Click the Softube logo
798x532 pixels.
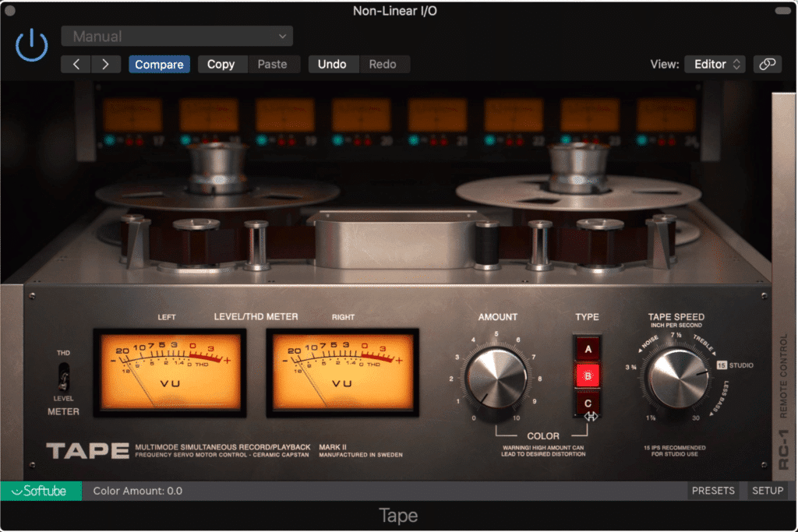click(x=41, y=491)
